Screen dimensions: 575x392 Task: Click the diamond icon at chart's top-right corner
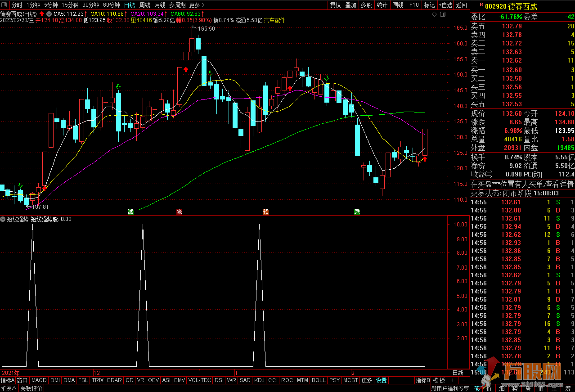click(434, 14)
